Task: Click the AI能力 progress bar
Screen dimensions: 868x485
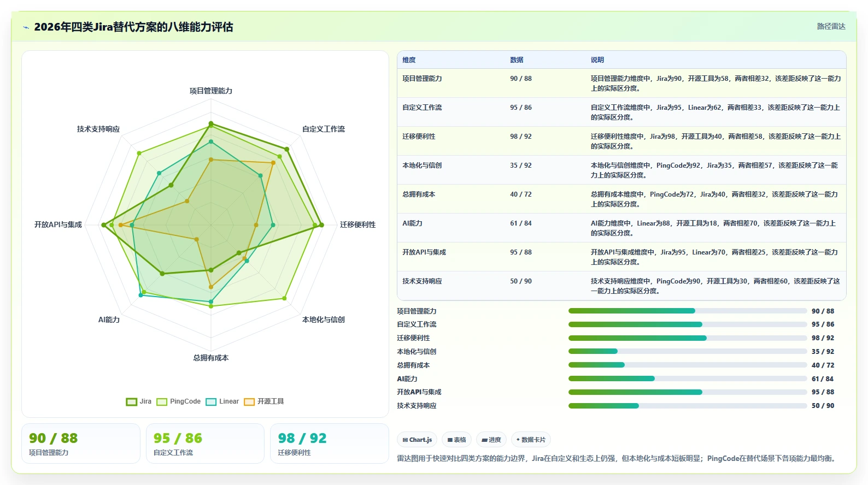Action: [688, 378]
